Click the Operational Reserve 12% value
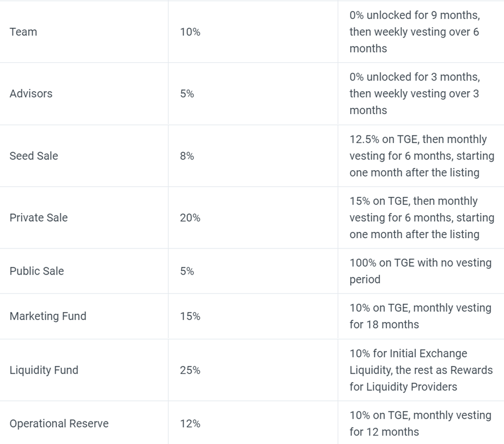Image resolution: width=504 pixels, height=444 pixels. (x=190, y=423)
